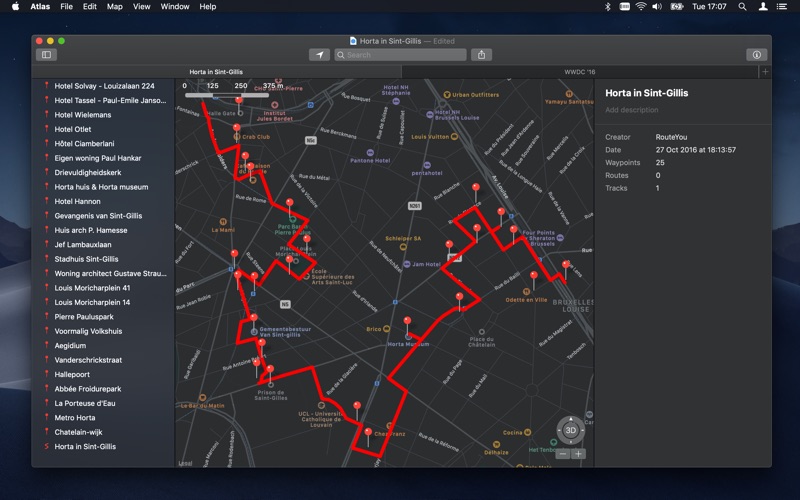800x500 pixels.
Task: Select waypoint Hotel Hannon
Action: pyautogui.click(x=103, y=201)
